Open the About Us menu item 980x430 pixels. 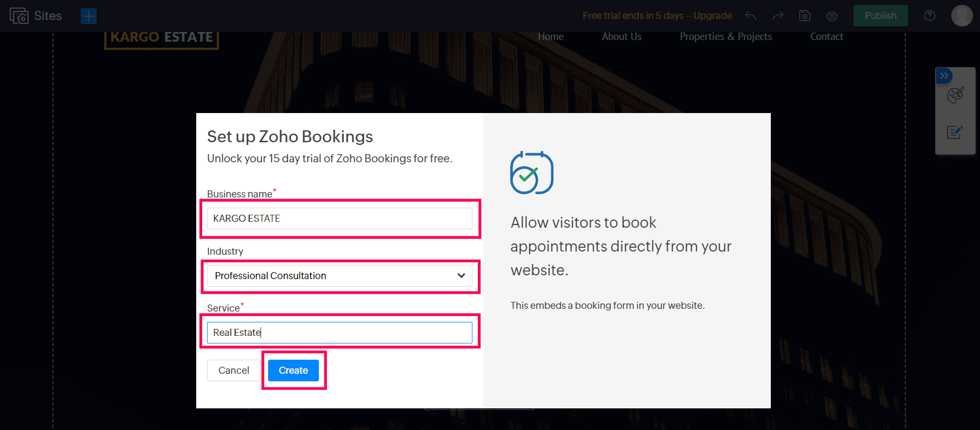point(622,37)
